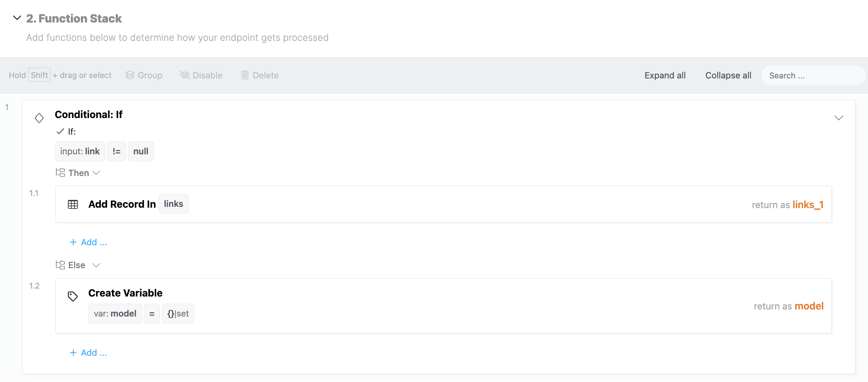
Task: Click the Disable eye-slash icon
Action: (185, 75)
